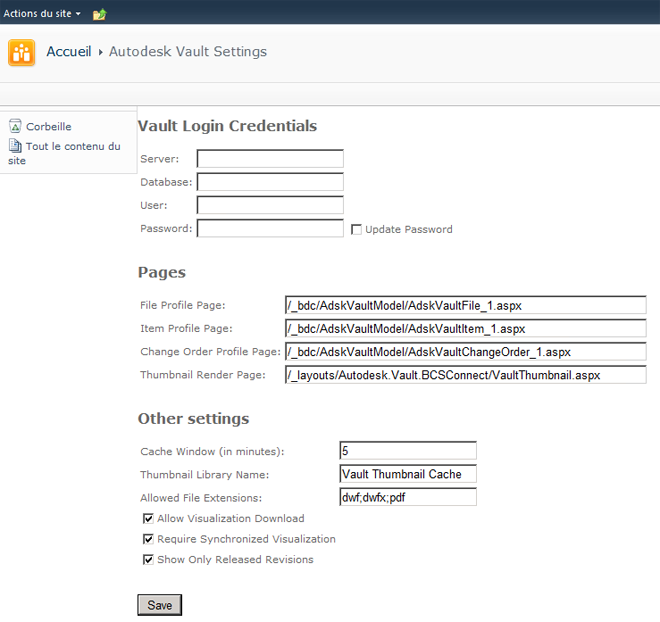Click the navigate up folder icon
The width and height of the screenshot is (660, 622).
point(100,14)
